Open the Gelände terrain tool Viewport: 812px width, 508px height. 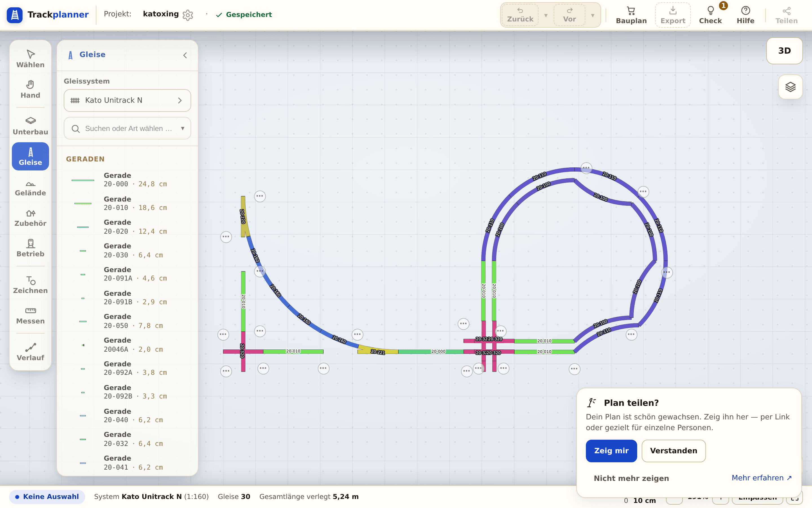click(30, 187)
